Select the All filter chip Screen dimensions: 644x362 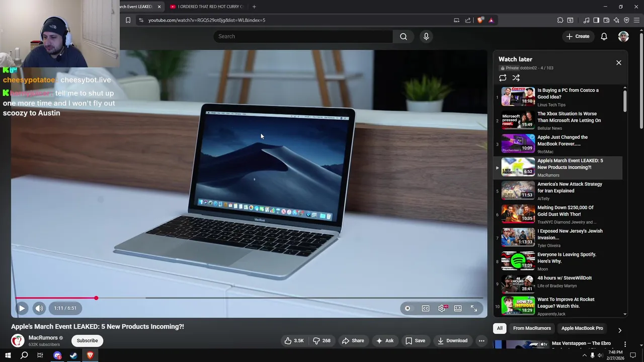coord(500,328)
